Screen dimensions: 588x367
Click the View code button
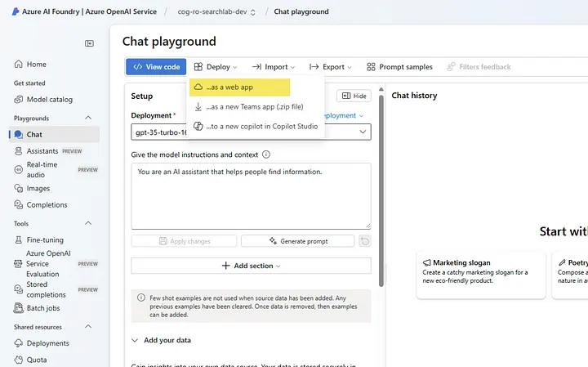[156, 67]
